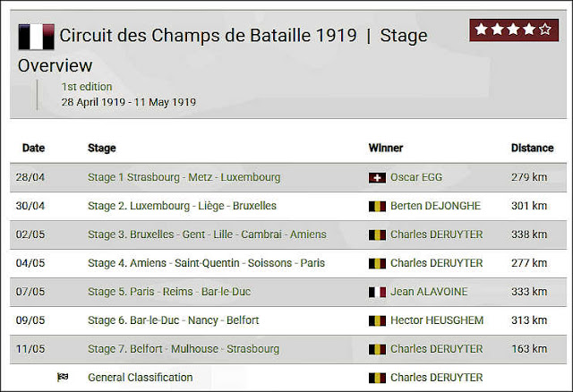Click the French flag beside the race title
Screen dimensions: 573x392
tap(36, 37)
